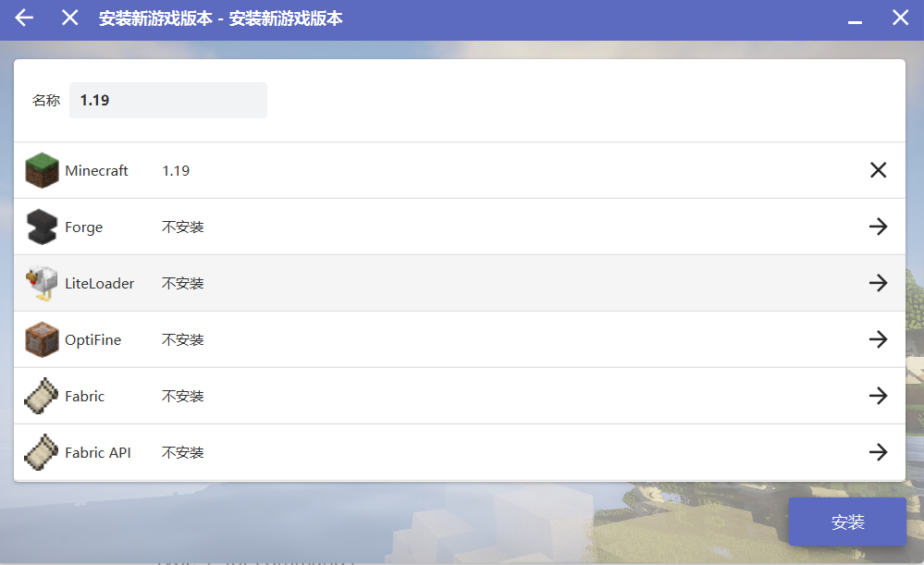The width and height of the screenshot is (924, 565).
Task: Click 不安装 status in the Fabric API row
Action: [183, 453]
